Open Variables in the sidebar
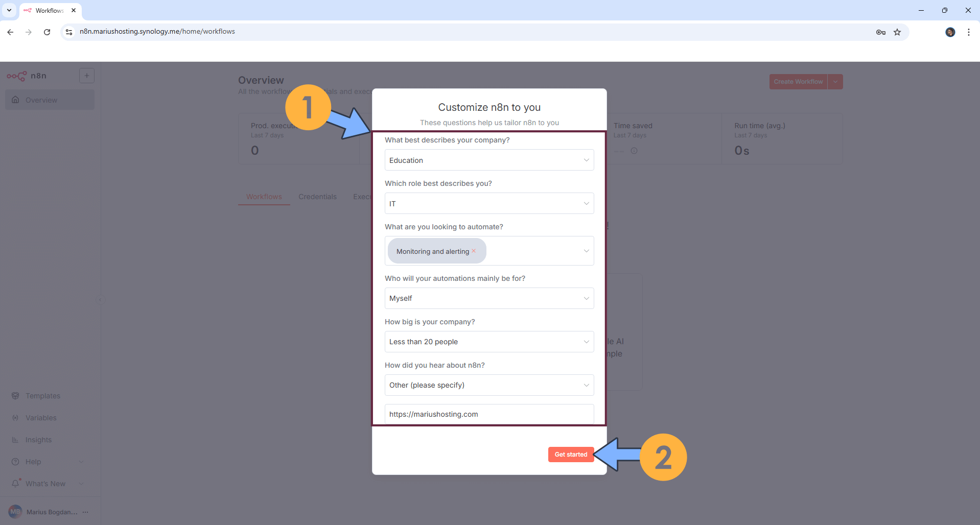Viewport: 980px width, 525px height. point(50,418)
